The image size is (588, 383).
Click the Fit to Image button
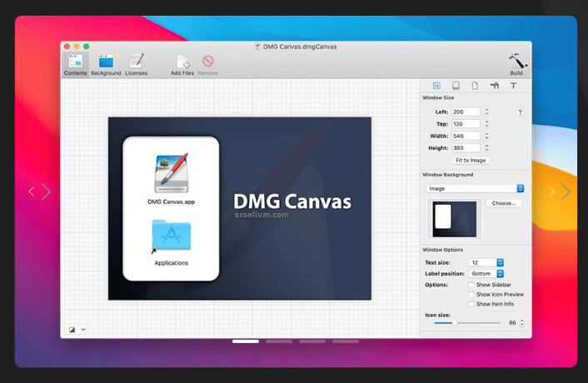pos(471,161)
